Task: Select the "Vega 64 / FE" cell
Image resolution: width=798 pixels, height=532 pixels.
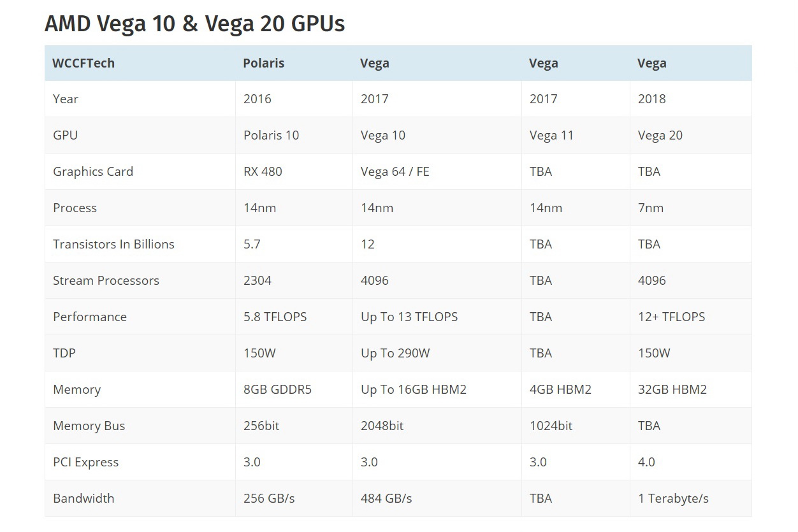Action: (395, 171)
